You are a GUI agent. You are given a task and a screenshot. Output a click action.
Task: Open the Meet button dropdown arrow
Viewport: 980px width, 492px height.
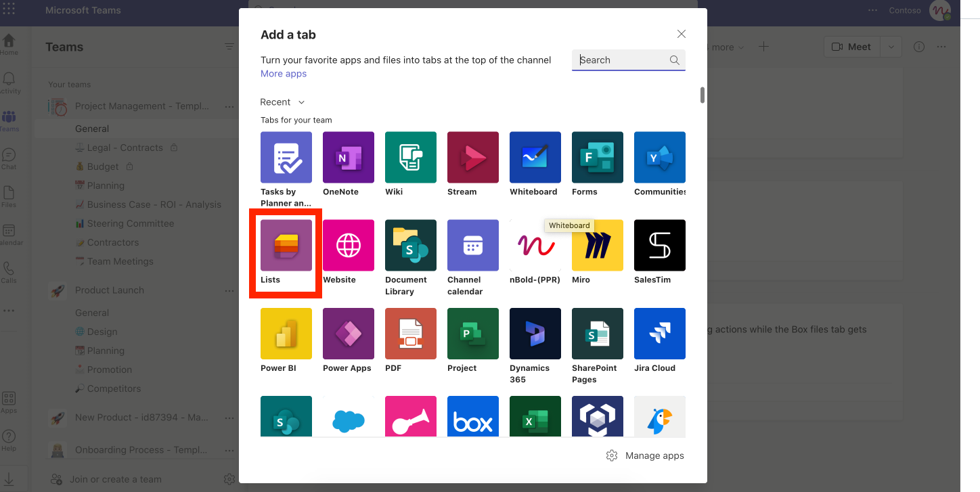click(x=891, y=47)
